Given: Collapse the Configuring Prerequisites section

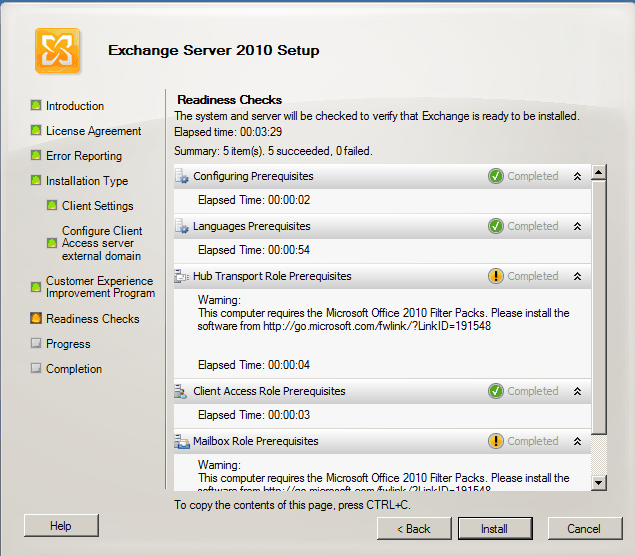Looking at the screenshot, I should click(x=577, y=176).
